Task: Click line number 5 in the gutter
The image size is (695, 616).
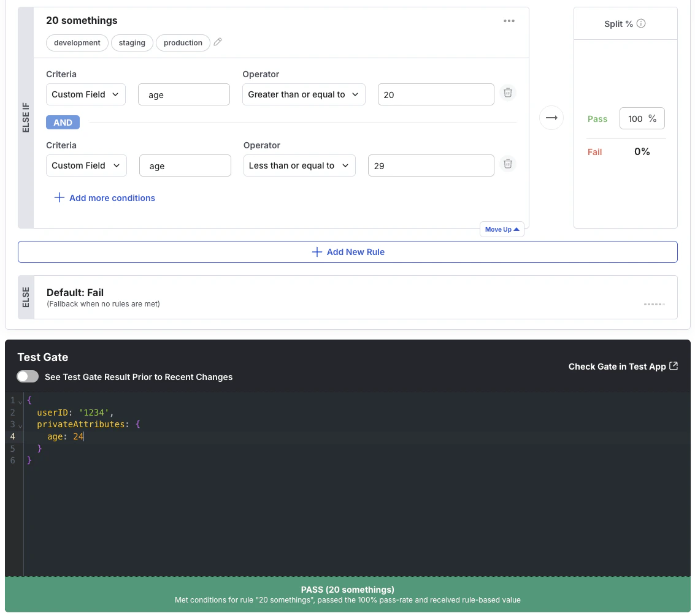Action: 12,448
